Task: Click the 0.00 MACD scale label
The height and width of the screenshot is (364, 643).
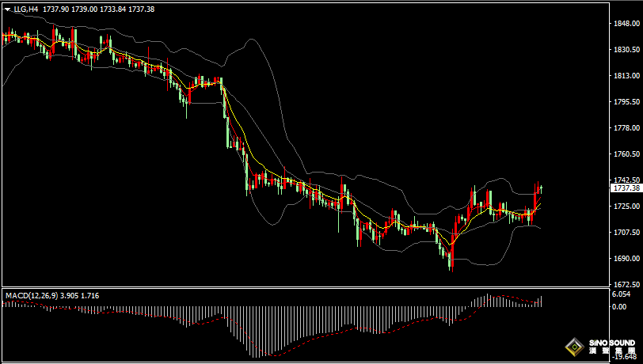Action: coord(619,306)
